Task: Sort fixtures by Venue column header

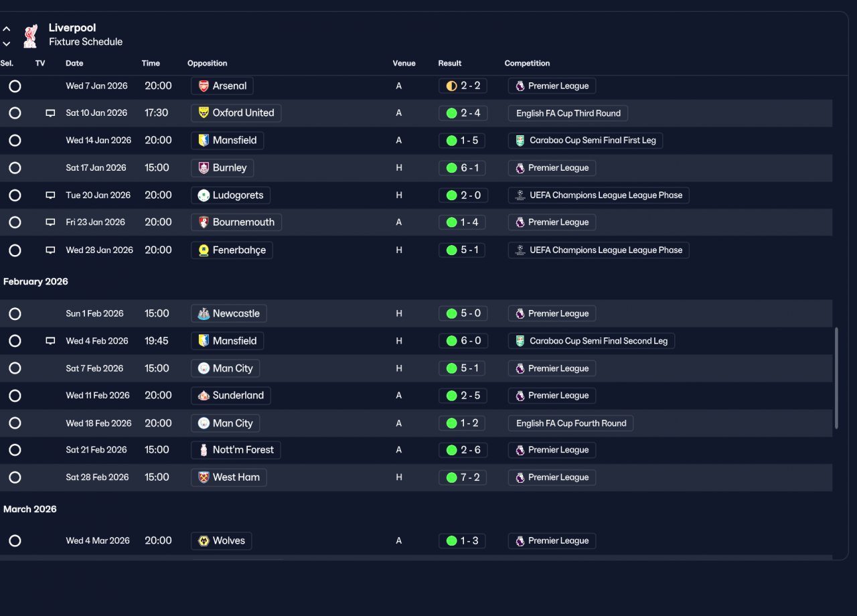Action: click(x=404, y=64)
